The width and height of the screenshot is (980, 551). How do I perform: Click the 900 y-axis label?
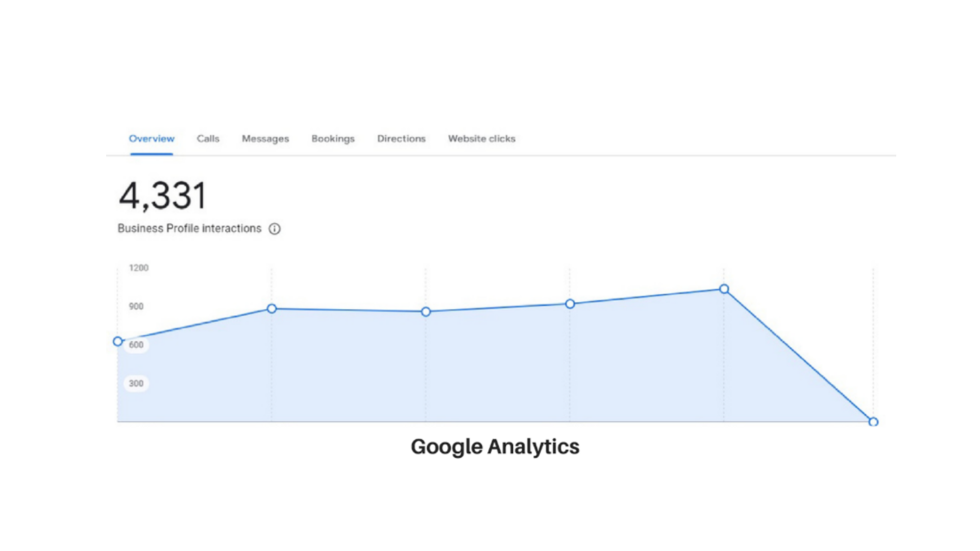136,306
